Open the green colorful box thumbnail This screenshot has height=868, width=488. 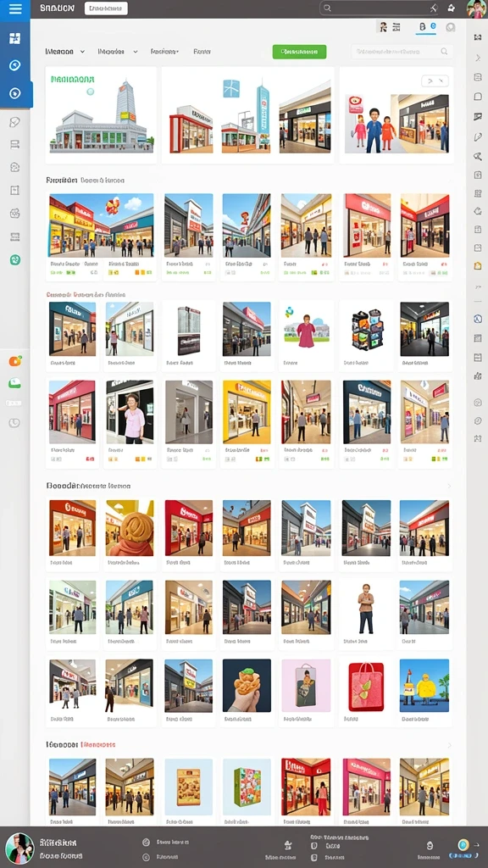247,786
